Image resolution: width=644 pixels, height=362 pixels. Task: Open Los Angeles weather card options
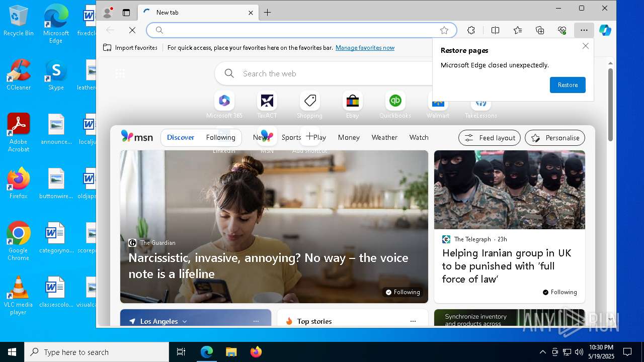[256, 321]
